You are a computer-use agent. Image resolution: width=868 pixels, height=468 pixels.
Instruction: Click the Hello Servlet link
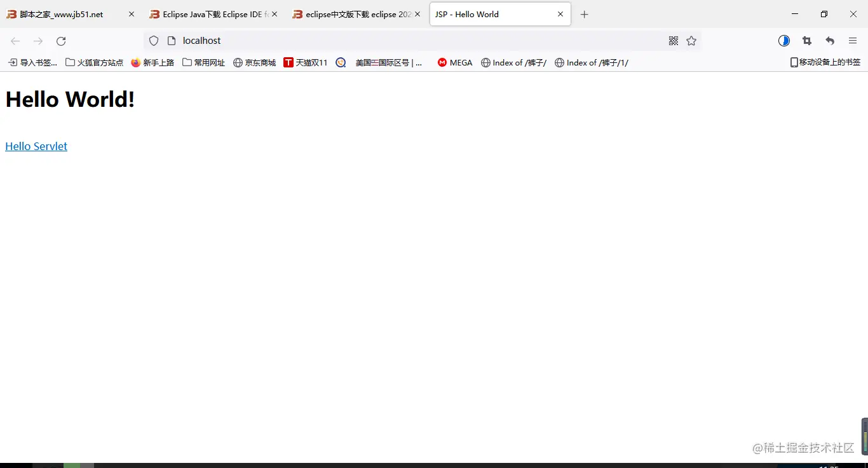(x=36, y=146)
